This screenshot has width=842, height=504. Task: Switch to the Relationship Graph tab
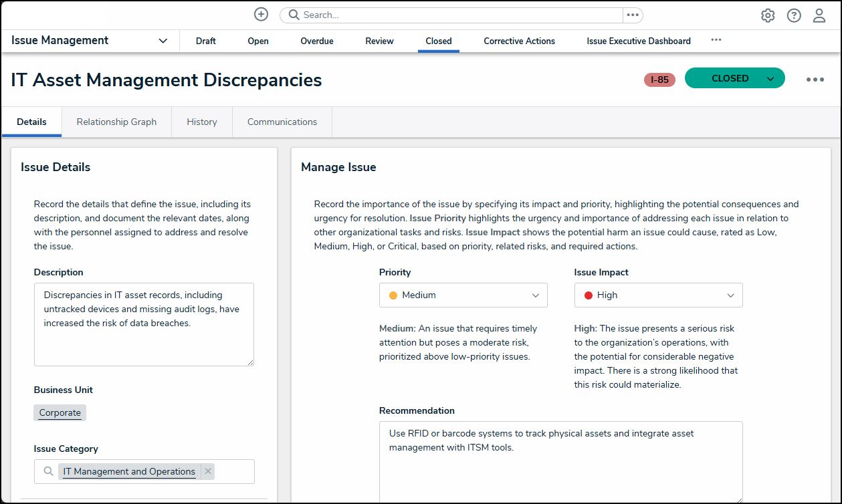[116, 122]
